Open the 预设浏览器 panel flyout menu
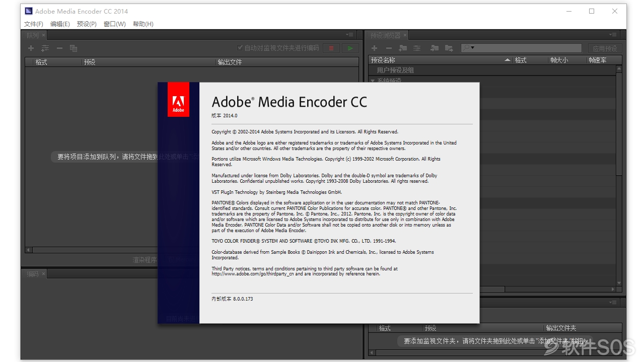 coord(613,35)
